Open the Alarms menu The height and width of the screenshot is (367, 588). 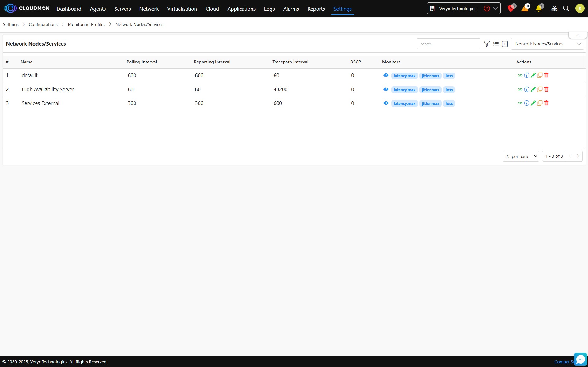291,9
